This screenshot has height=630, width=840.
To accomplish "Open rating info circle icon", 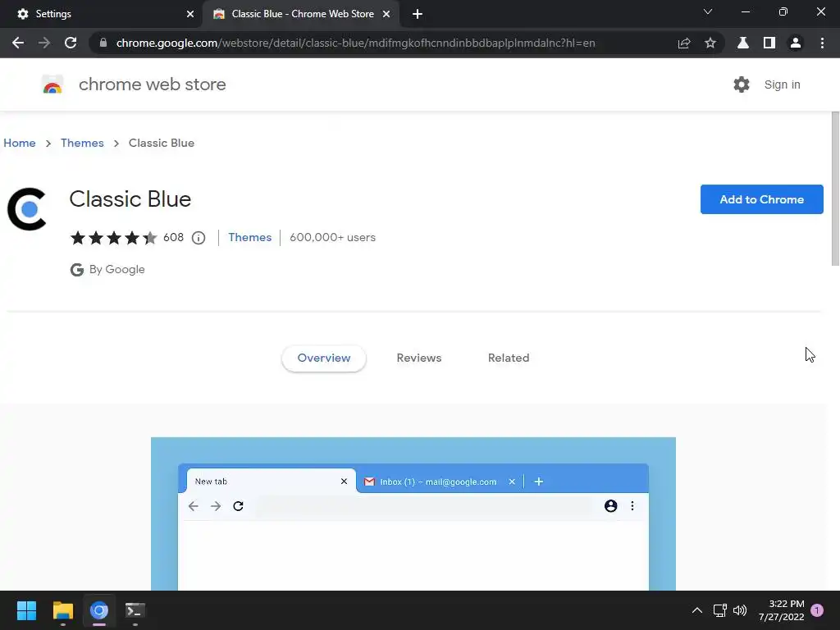I will tap(199, 237).
